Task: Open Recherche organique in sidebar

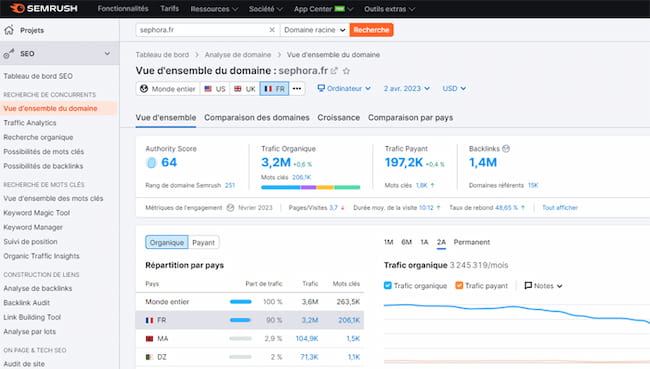Action: coord(38,137)
